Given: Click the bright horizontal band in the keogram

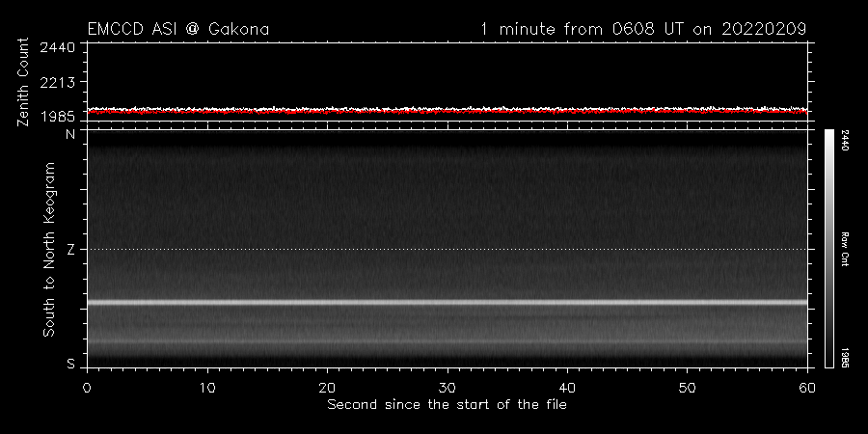Looking at the screenshot, I should (x=448, y=303).
